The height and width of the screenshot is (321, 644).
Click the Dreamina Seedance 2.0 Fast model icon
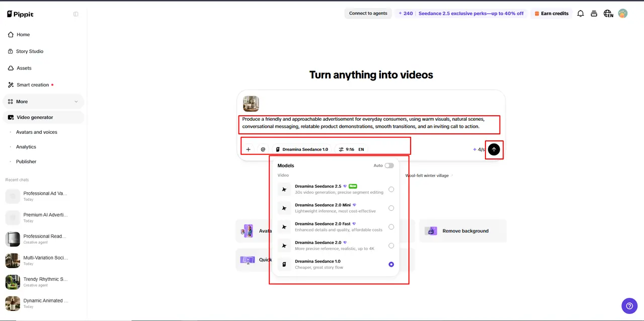click(x=284, y=227)
